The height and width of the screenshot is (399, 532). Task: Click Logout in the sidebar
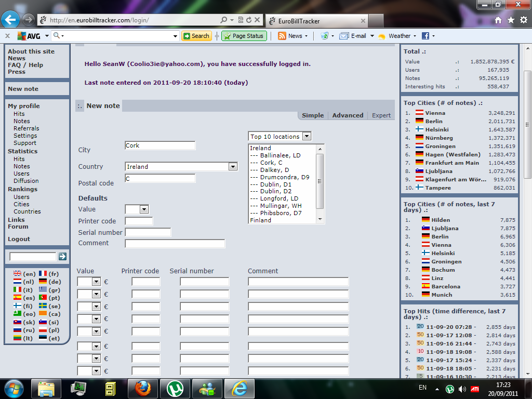pyautogui.click(x=19, y=239)
